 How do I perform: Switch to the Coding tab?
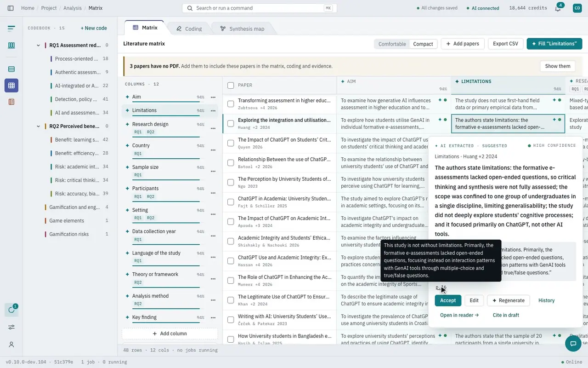(x=189, y=29)
